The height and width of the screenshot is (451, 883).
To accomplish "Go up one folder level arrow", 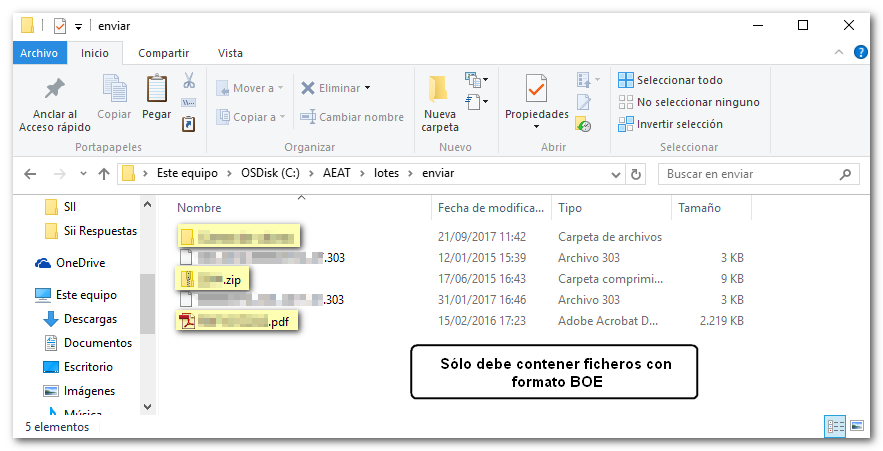I will [x=104, y=174].
